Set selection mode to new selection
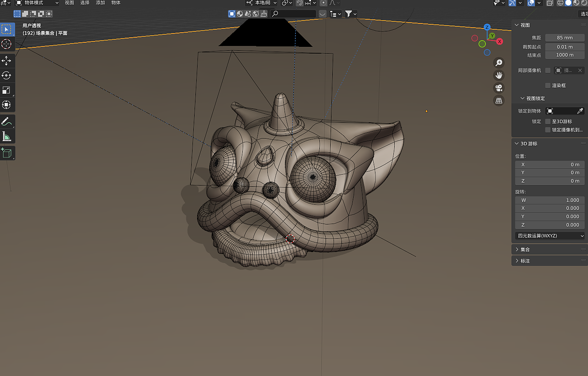Viewport: 588px width, 376px height. pos(17,14)
